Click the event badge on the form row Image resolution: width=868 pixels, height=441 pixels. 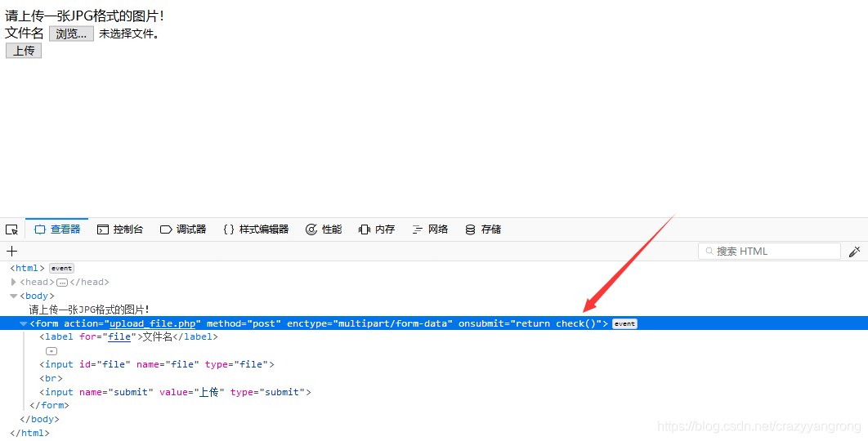pyautogui.click(x=624, y=323)
